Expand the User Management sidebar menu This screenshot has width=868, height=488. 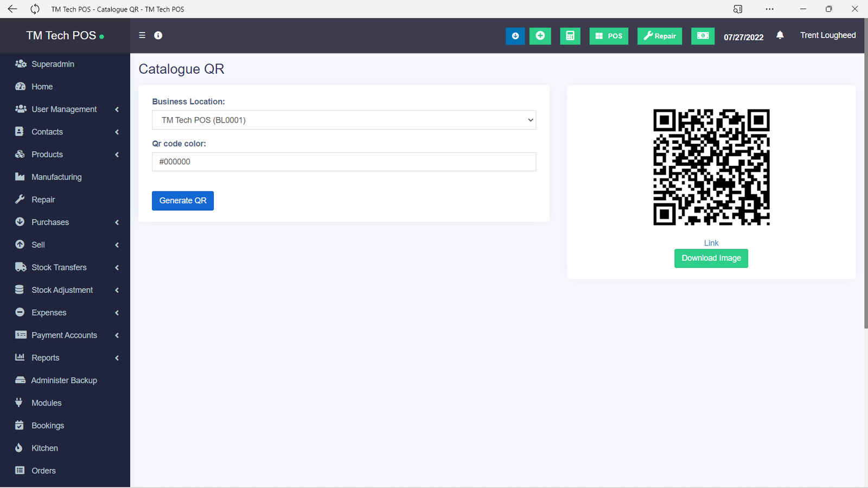coord(64,109)
